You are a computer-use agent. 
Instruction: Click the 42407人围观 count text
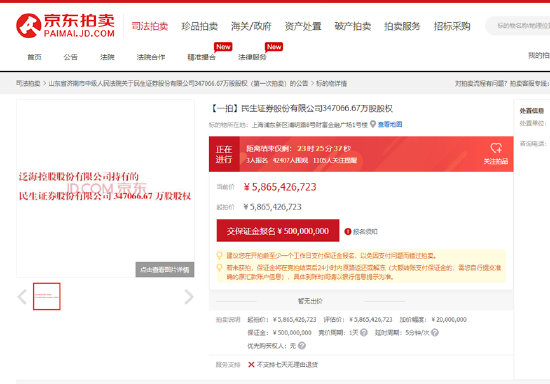290,160
